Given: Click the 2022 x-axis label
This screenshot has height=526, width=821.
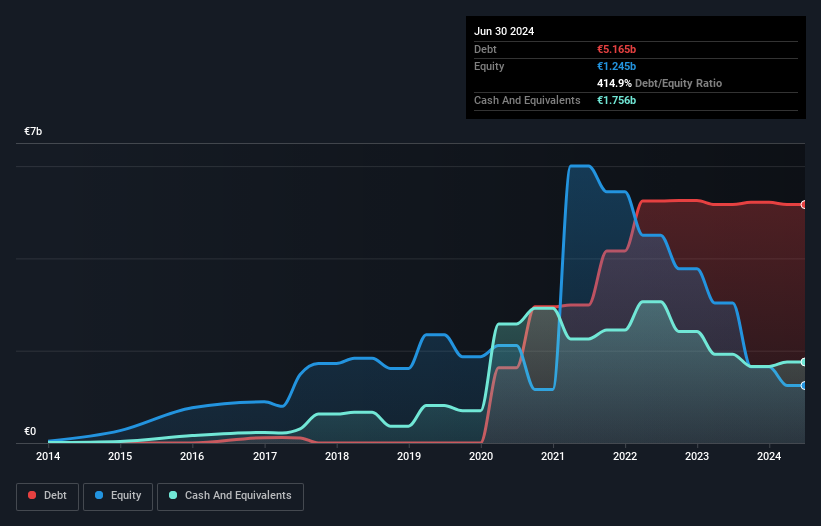Looking at the screenshot, I should [625, 456].
